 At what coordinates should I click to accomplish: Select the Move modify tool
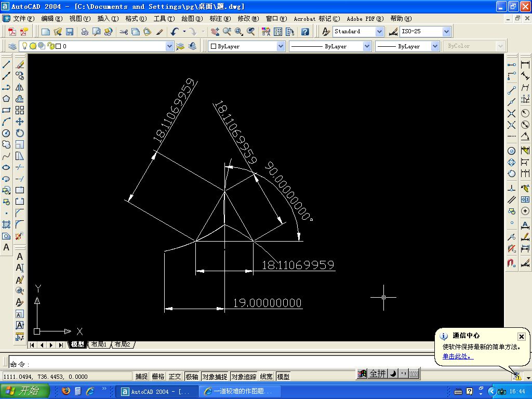(x=20, y=122)
